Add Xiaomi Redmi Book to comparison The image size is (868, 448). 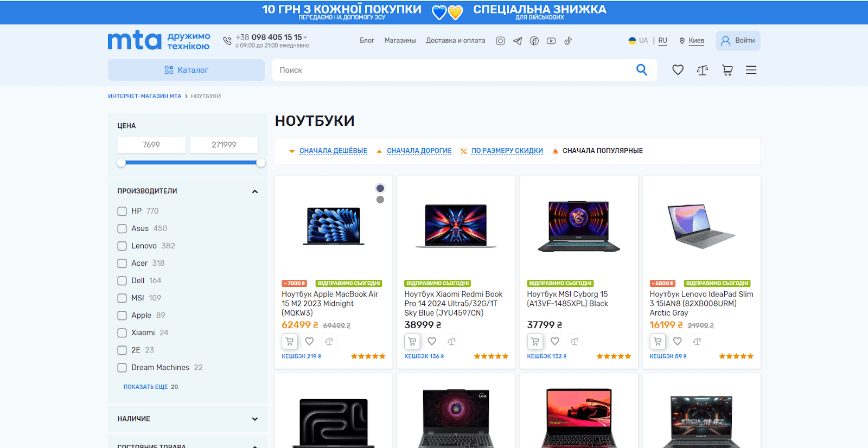tap(452, 342)
